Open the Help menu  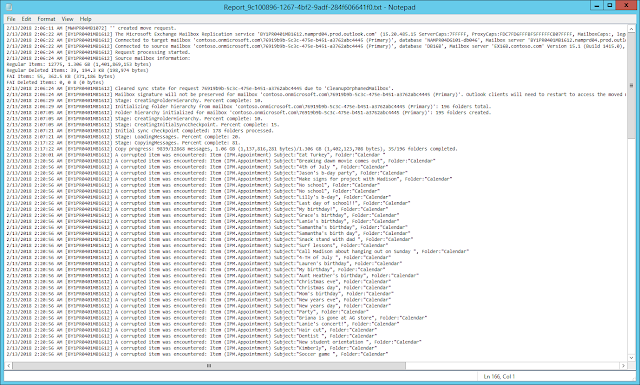coord(85,19)
